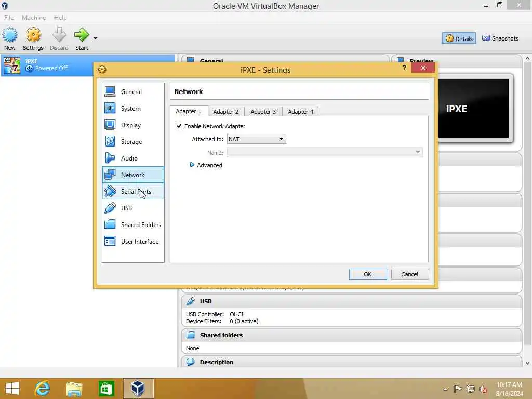Click the help question mark in Settings dialog

[404, 68]
